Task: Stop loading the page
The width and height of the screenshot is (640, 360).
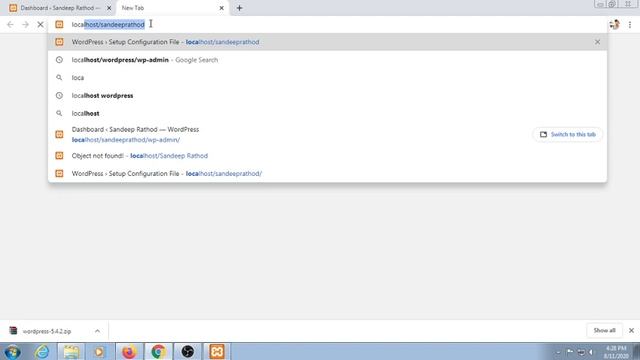Action: pyautogui.click(x=40, y=24)
